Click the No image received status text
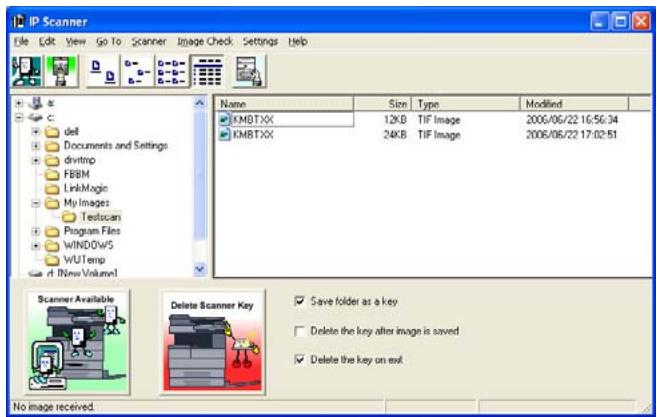Viewport: 657px width, 417px height. click(54, 407)
